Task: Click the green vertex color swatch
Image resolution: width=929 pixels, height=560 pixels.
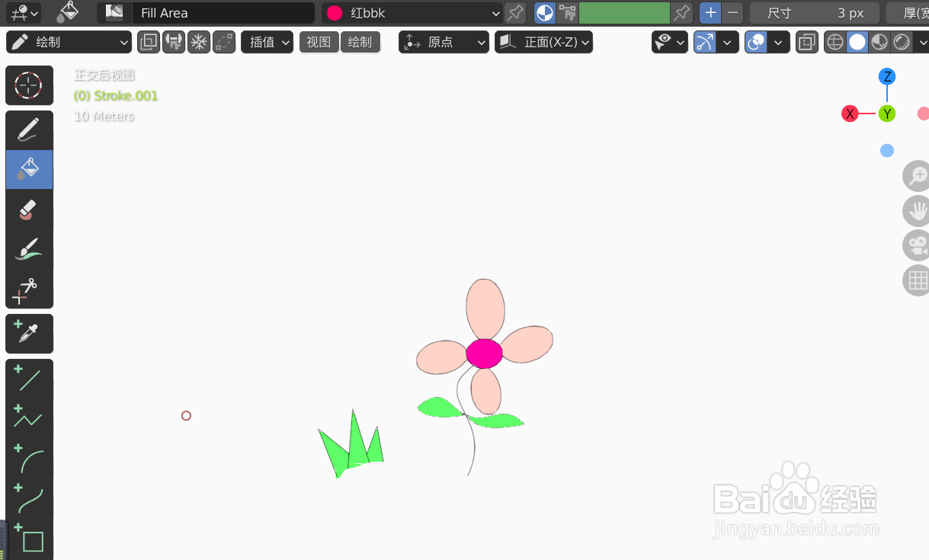Action: click(624, 12)
